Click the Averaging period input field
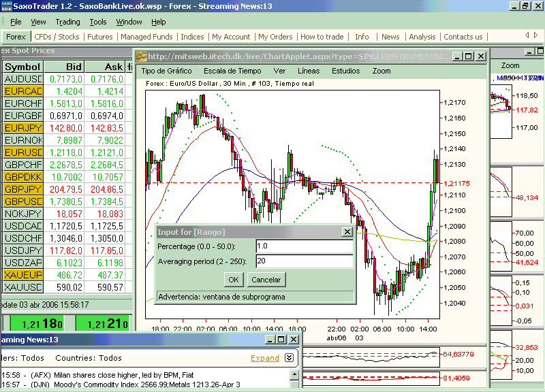Viewport: 545px width, 392px height. click(x=305, y=261)
